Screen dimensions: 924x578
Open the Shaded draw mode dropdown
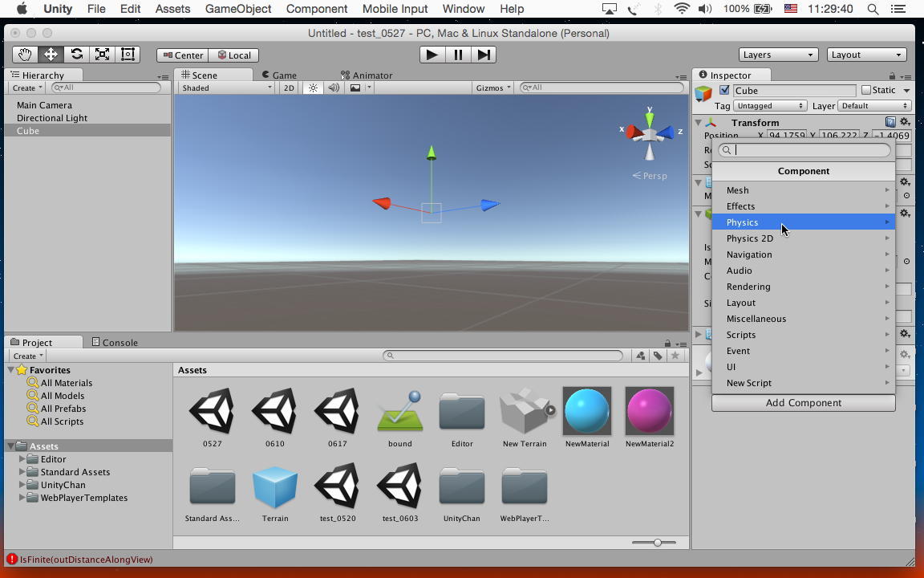[226, 88]
